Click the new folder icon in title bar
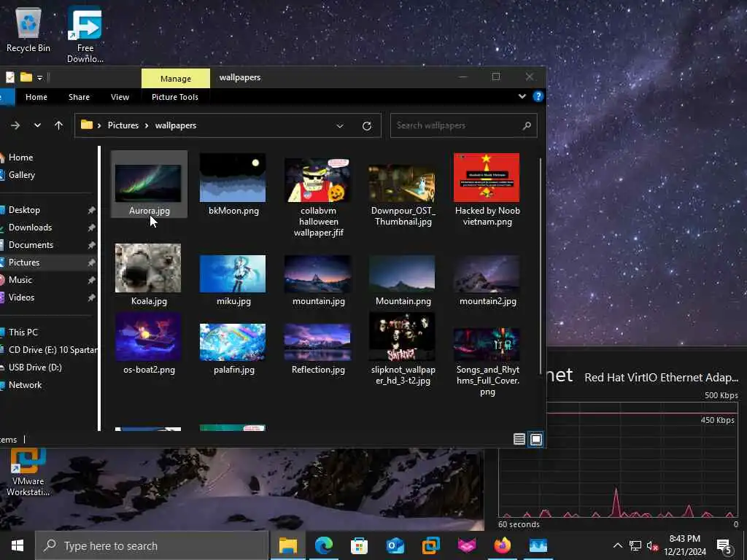This screenshot has width=747, height=560. (26, 77)
